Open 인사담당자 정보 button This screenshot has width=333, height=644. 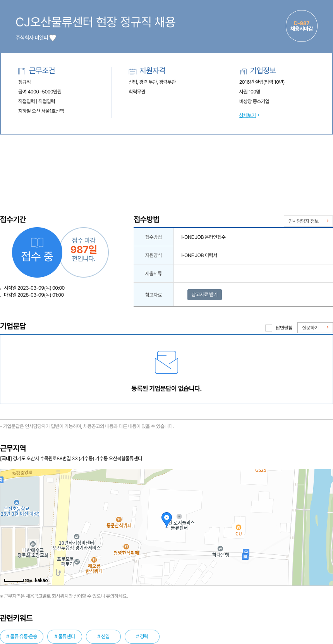[308, 221]
